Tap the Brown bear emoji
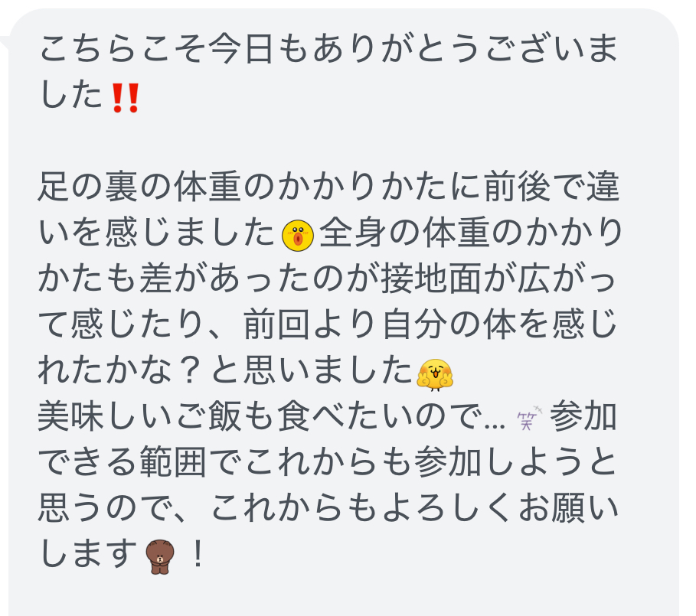 click(x=160, y=556)
